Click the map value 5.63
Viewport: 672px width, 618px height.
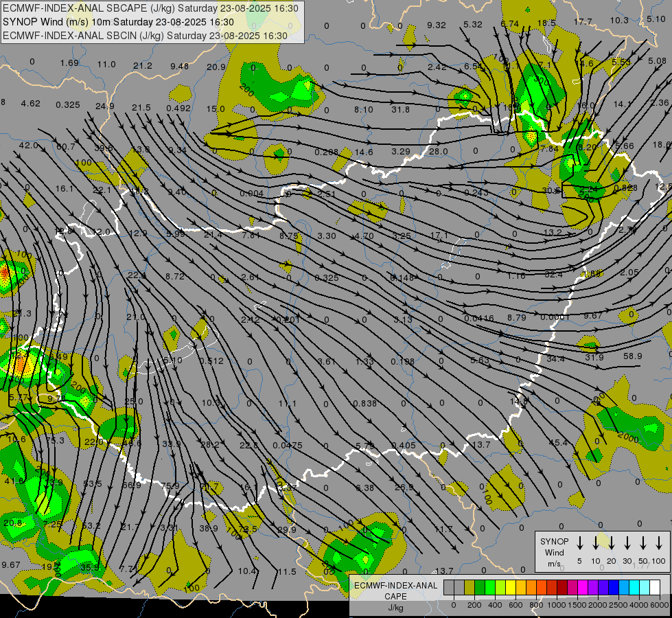[480, 360]
